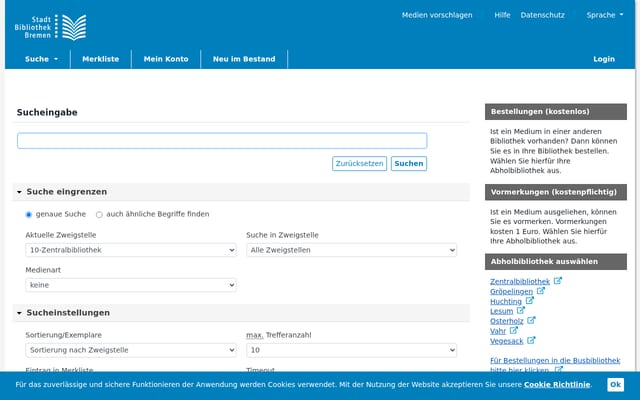Open the Medienart dropdown
This screenshot has width=640, height=400.
click(x=131, y=285)
